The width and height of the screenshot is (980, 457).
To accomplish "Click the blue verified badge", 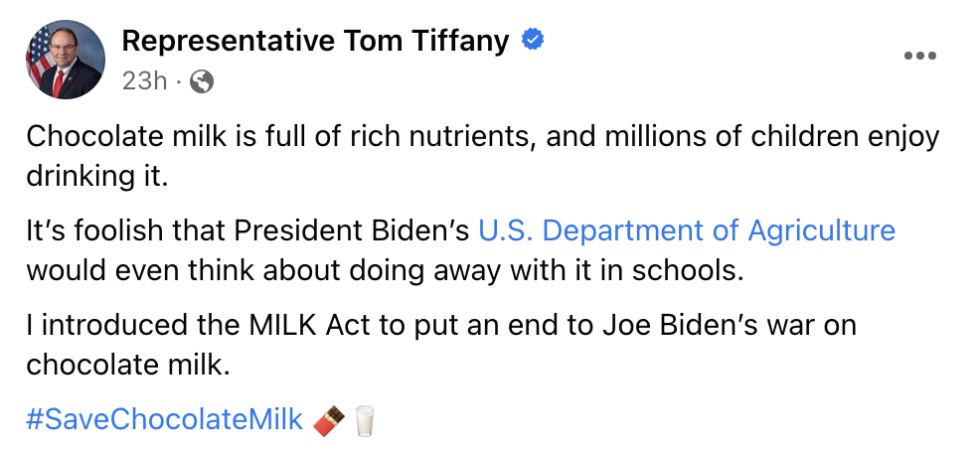I will pos(533,41).
